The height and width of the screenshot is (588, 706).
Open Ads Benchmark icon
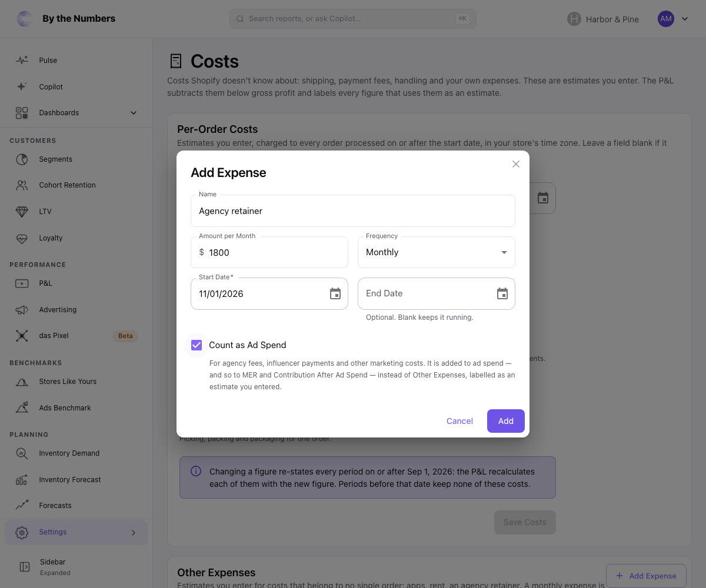pos(22,407)
